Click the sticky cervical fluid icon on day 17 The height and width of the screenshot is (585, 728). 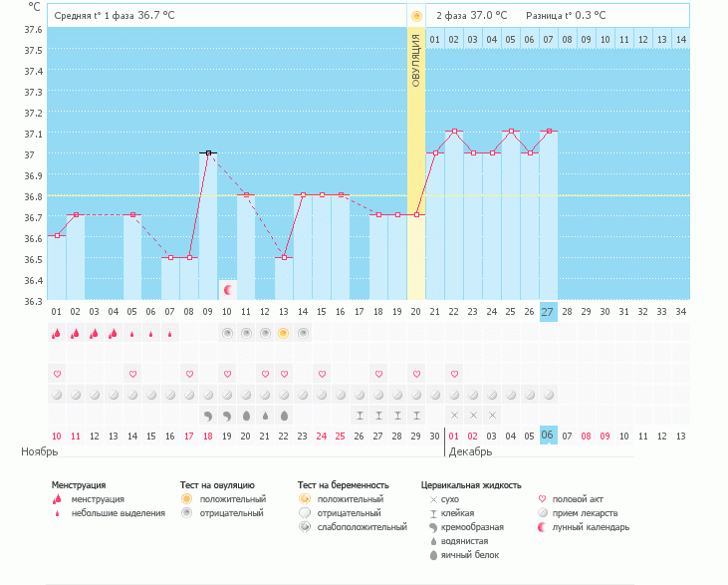[378, 415]
